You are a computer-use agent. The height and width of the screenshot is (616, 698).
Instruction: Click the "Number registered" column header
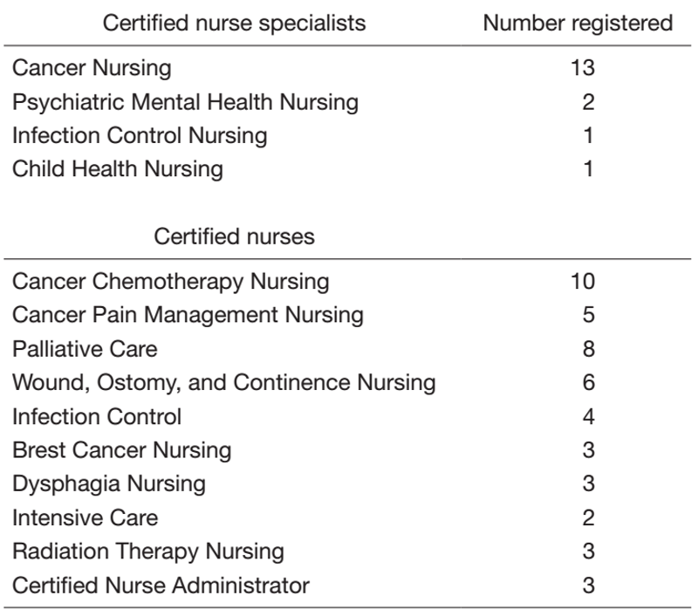click(578, 24)
